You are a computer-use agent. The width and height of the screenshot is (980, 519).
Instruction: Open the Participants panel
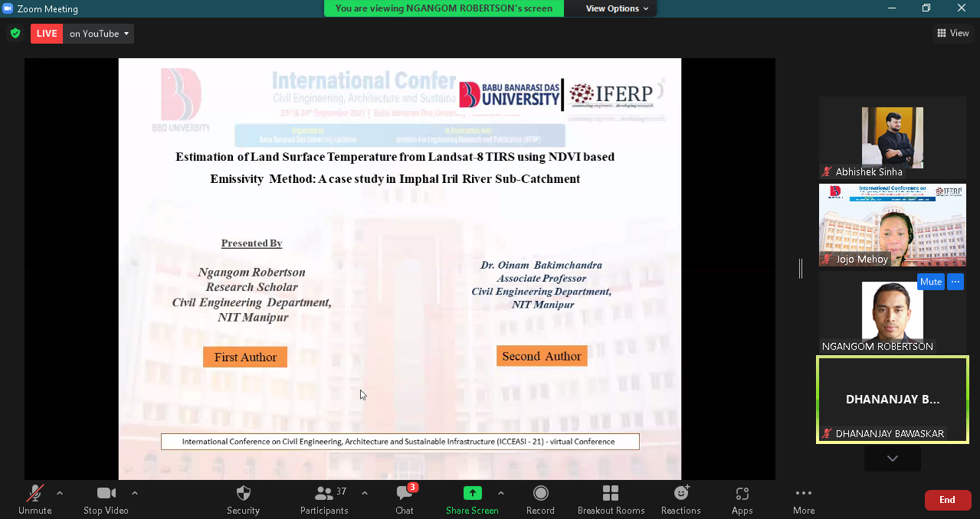pos(324,499)
